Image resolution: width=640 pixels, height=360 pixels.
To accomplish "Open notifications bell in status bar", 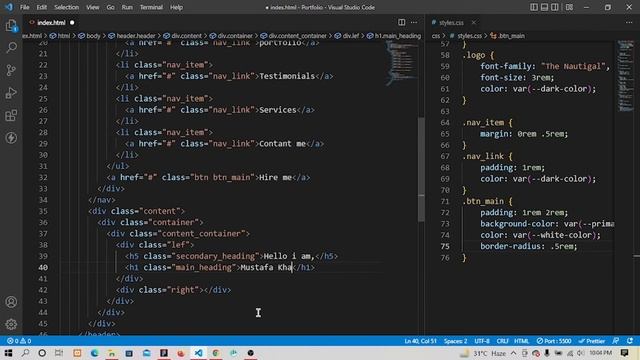I will (630, 341).
